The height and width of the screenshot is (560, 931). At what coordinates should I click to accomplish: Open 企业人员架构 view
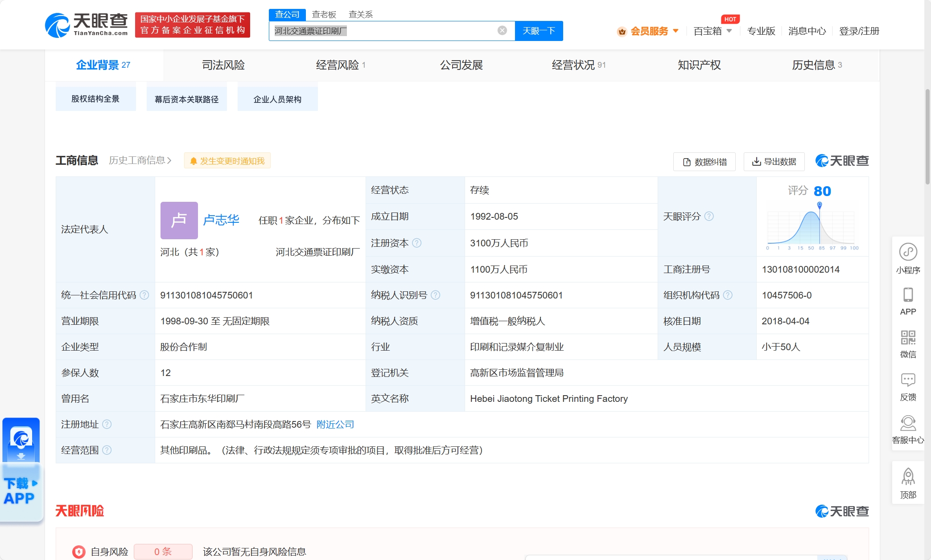[x=277, y=99]
